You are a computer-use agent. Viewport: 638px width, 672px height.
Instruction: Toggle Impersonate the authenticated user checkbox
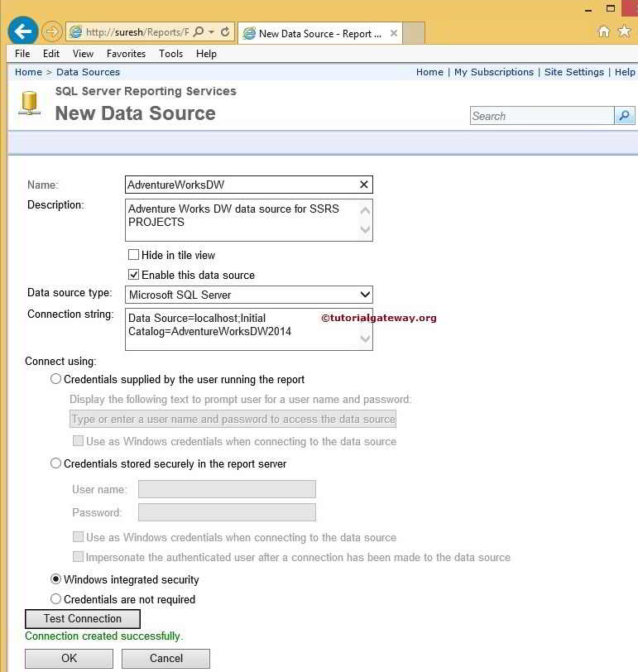78,556
